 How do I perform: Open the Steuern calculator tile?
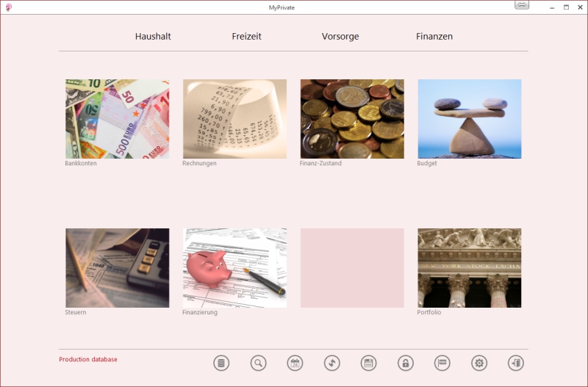[117, 268]
